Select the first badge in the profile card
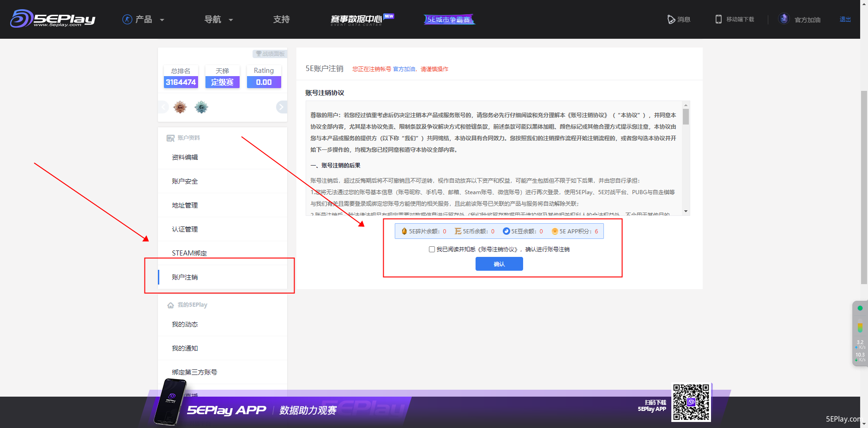The height and width of the screenshot is (428, 868). pos(180,107)
